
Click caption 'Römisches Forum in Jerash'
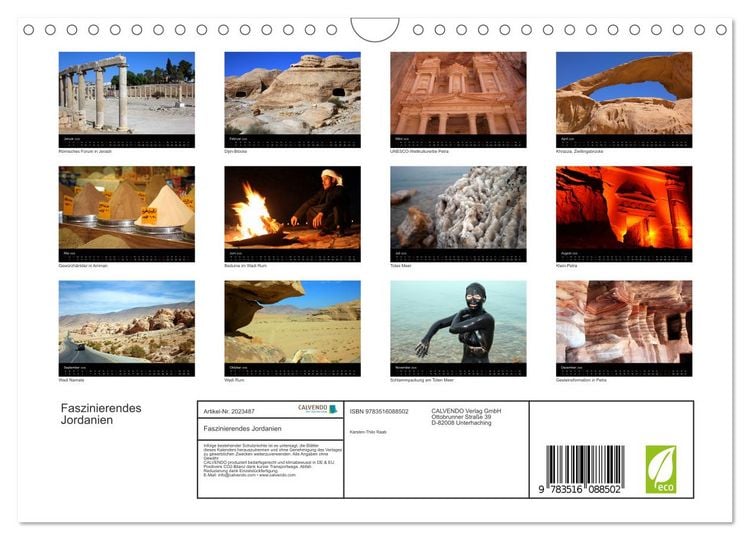(x=85, y=151)
